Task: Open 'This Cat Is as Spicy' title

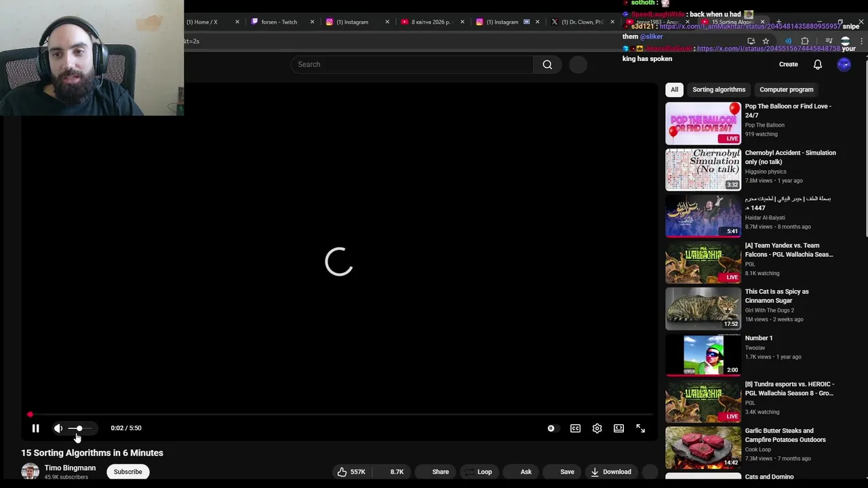Action: click(x=777, y=296)
